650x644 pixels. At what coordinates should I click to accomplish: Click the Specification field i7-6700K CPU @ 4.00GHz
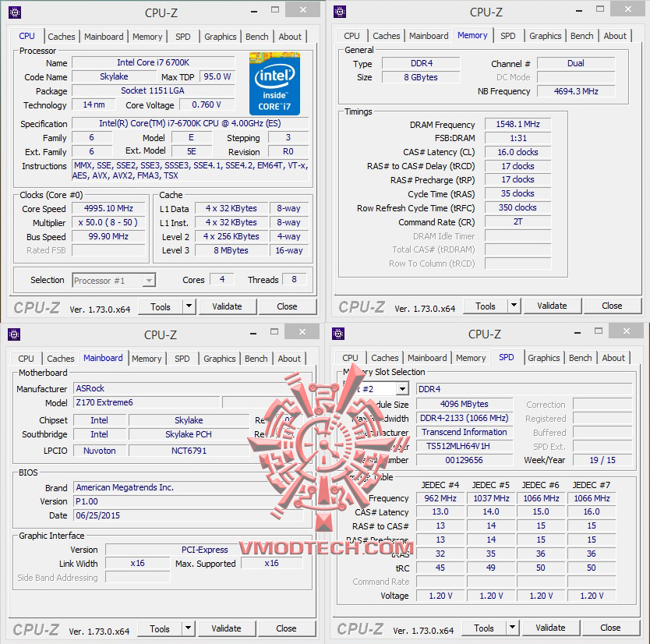[190, 123]
